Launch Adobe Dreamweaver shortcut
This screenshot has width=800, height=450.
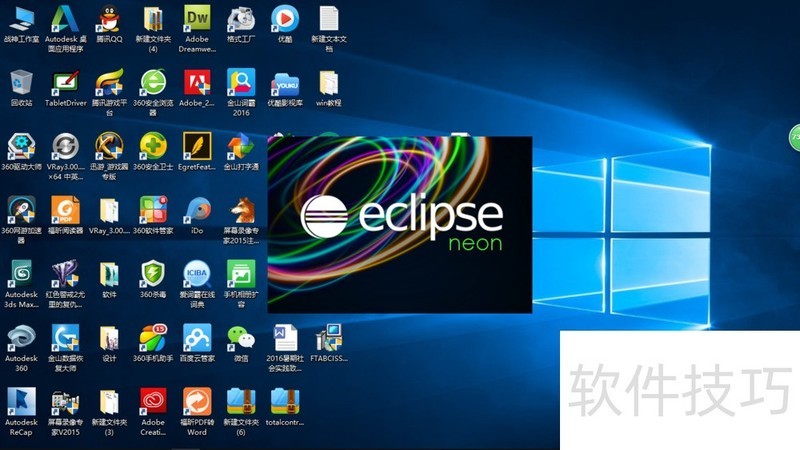pyautogui.click(x=197, y=19)
